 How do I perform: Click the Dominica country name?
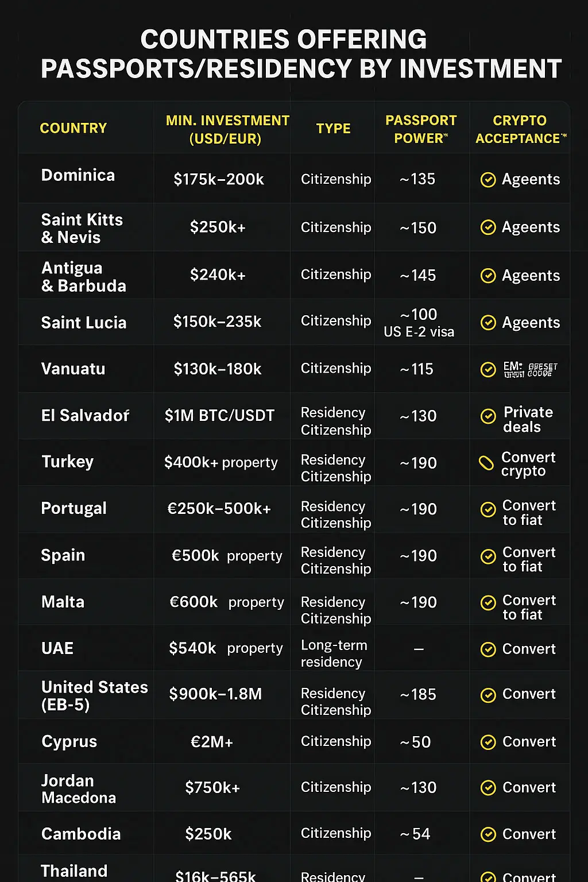click(x=78, y=175)
